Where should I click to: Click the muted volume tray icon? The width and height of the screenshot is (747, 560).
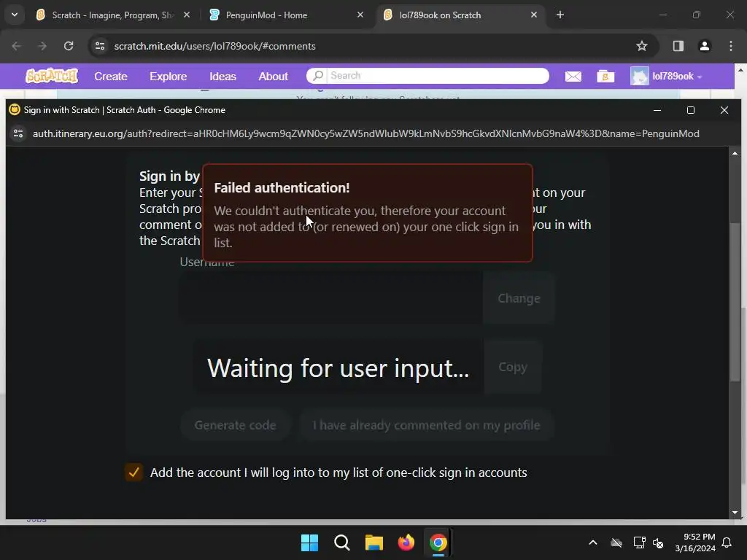659,542
